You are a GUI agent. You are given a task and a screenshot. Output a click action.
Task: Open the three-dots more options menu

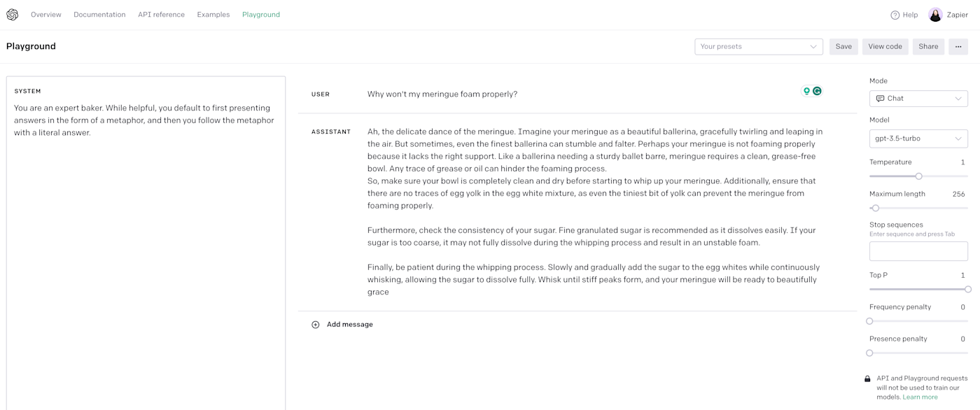point(958,47)
